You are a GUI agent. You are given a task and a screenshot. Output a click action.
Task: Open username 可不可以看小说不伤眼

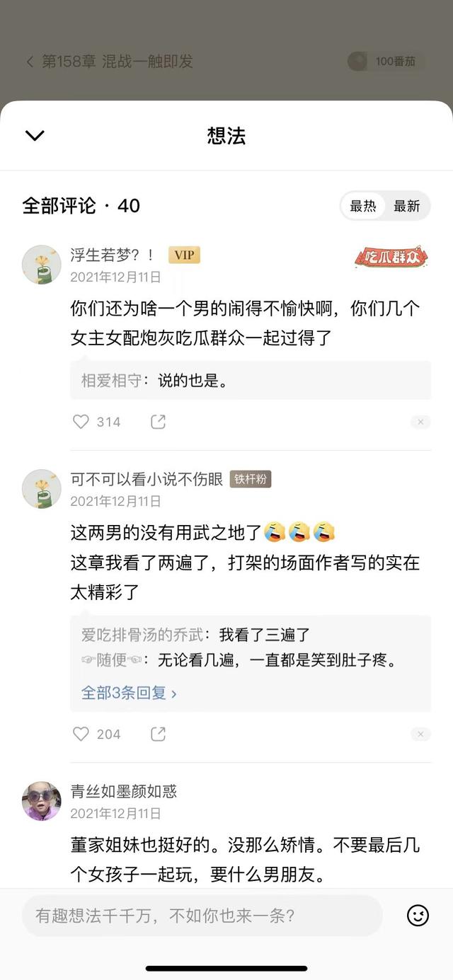147,479
